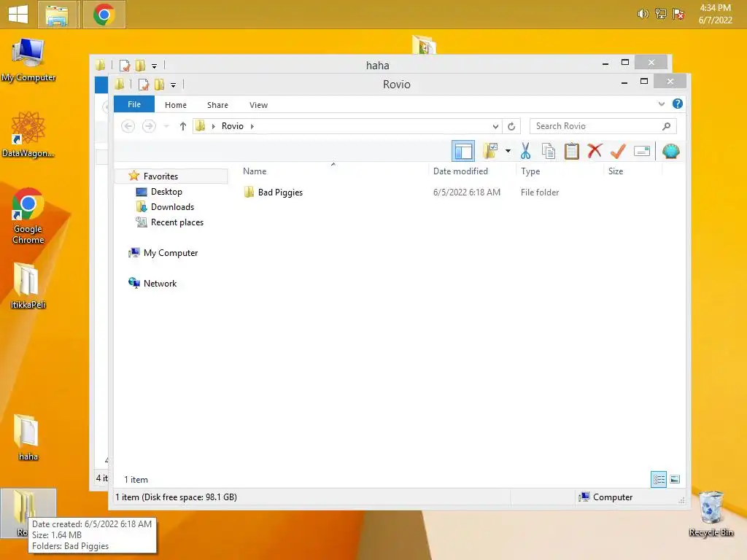Viewport: 747px width, 560px height.
Task: Expand the arrow after Rovio in address bar
Action: [252, 126]
